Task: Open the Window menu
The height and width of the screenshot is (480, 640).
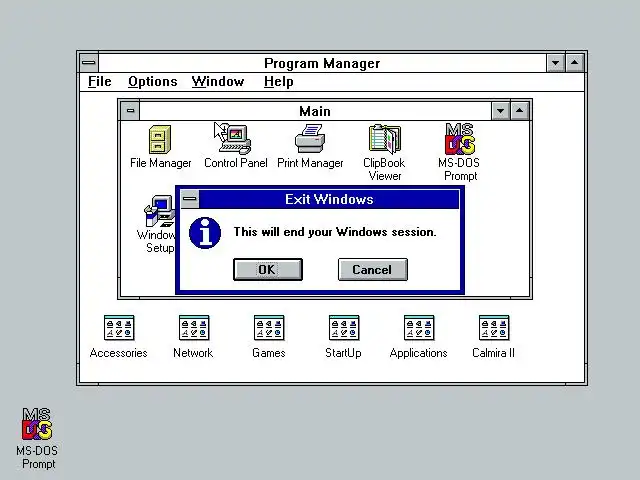Action: tap(218, 82)
